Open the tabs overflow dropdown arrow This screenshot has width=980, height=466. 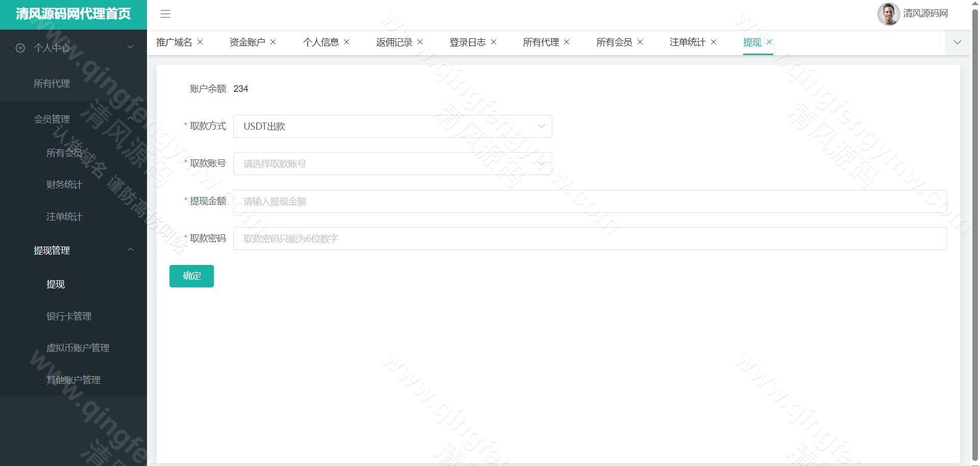(x=958, y=42)
